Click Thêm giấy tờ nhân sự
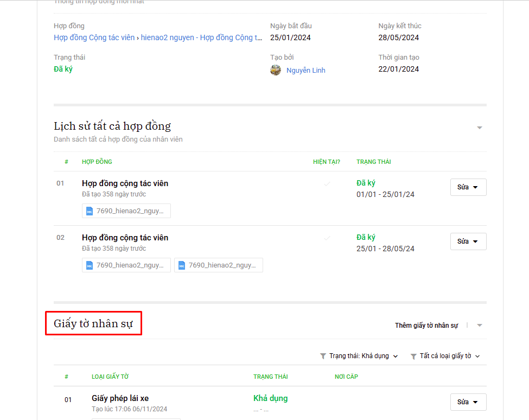This screenshot has width=529, height=420. (x=426, y=325)
